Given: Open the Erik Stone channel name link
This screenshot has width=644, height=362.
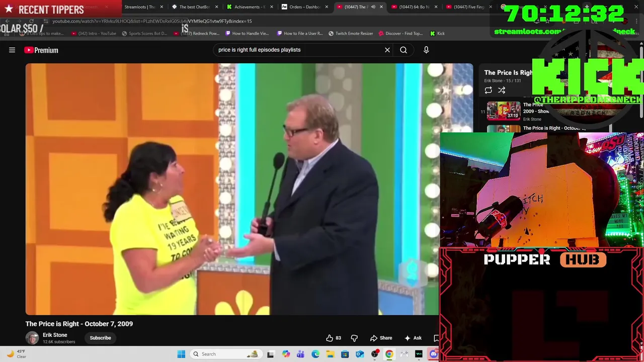Looking at the screenshot, I should coord(55,335).
